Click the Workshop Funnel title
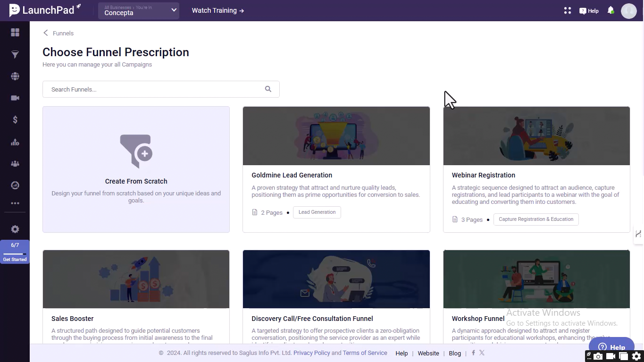 [x=478, y=319]
